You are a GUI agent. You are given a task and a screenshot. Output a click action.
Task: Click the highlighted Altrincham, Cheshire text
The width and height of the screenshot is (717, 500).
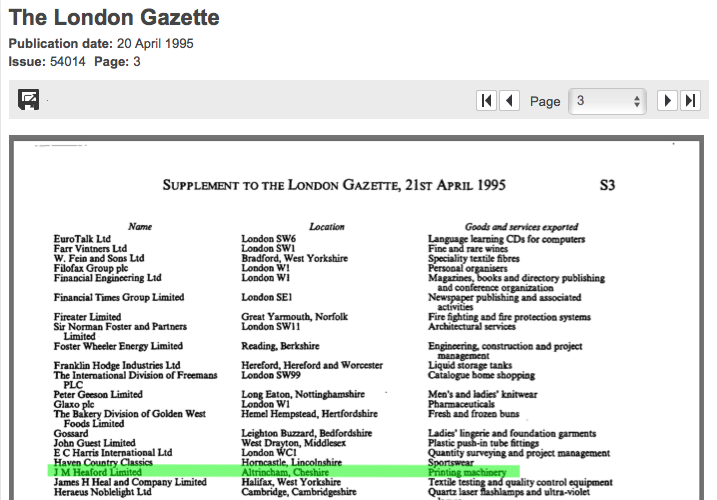point(285,472)
